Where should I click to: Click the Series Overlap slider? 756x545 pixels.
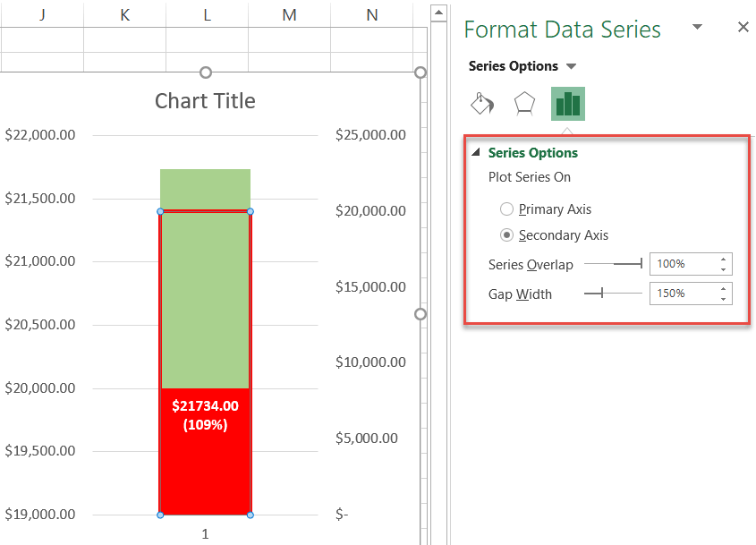615,264
